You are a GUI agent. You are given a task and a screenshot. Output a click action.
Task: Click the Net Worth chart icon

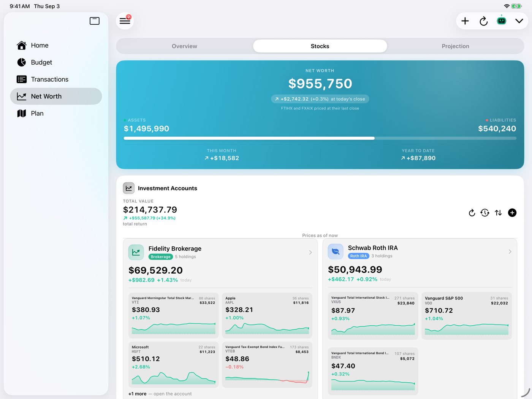22,97
